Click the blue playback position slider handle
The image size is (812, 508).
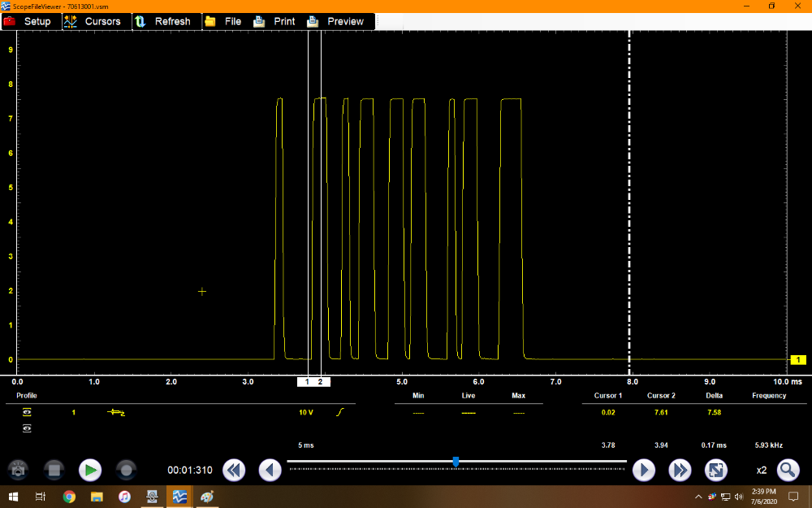click(456, 462)
